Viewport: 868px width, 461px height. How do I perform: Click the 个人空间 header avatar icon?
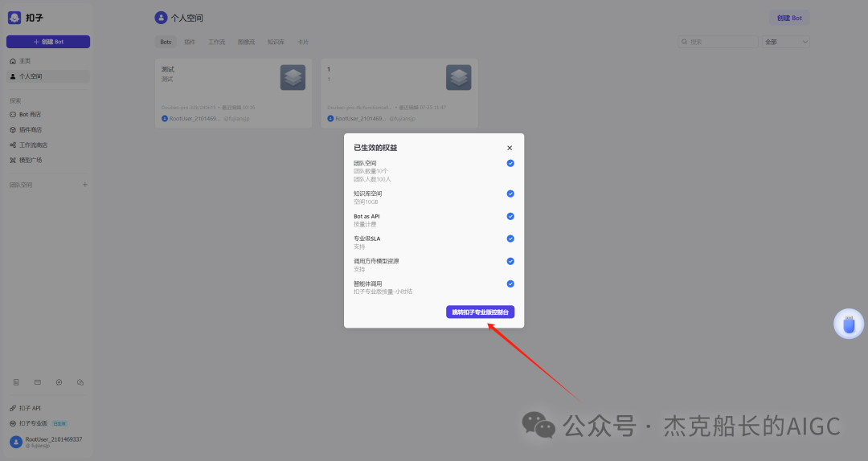161,18
